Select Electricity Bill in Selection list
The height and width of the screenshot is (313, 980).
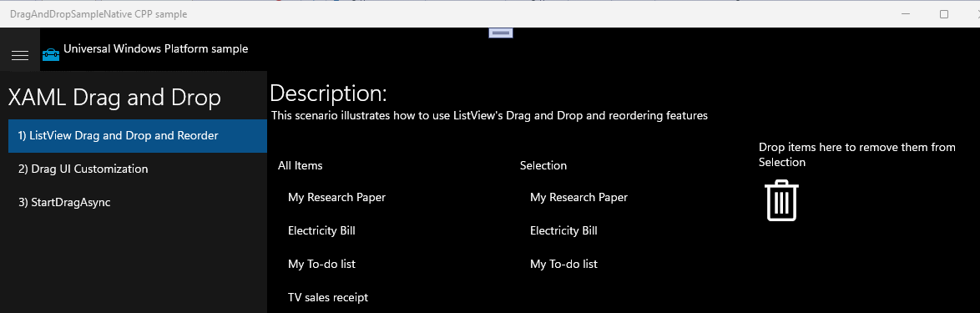pos(563,230)
